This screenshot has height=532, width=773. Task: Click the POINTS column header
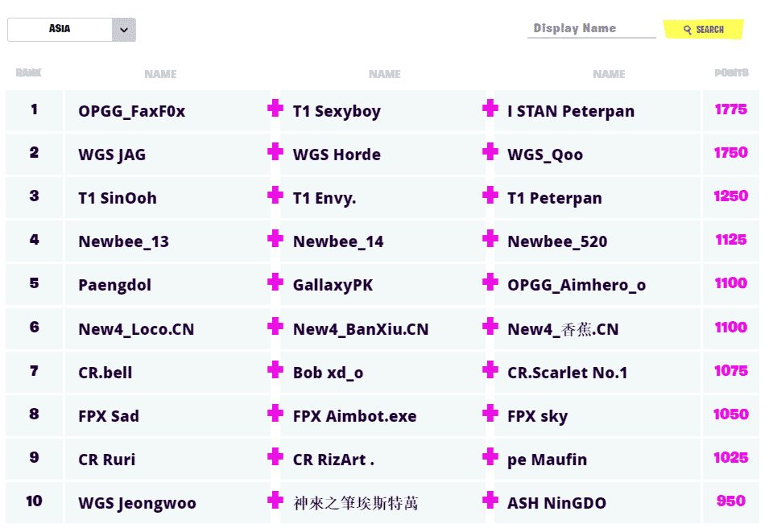[x=731, y=73]
